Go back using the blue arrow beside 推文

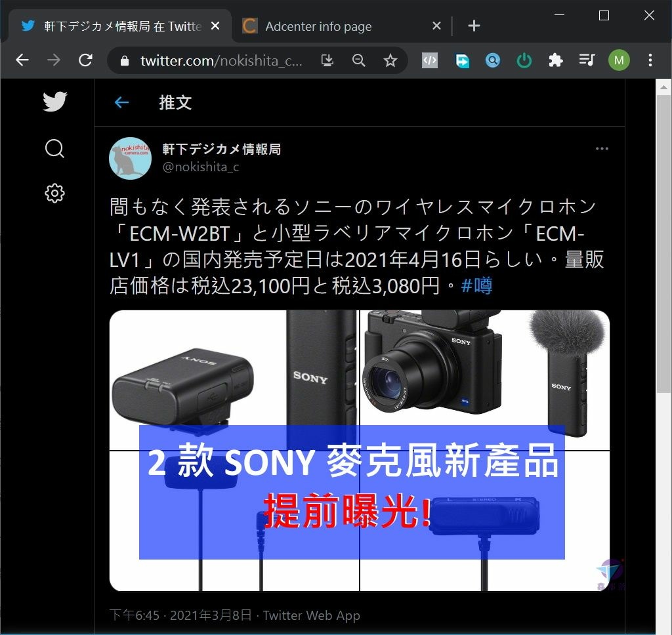(121, 102)
